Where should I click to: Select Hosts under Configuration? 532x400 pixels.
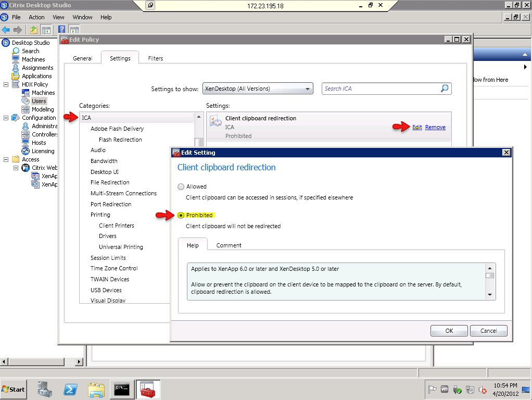39,143
